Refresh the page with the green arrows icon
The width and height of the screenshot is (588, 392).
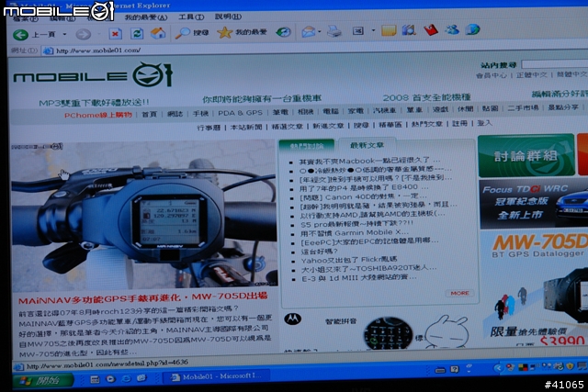pos(137,33)
